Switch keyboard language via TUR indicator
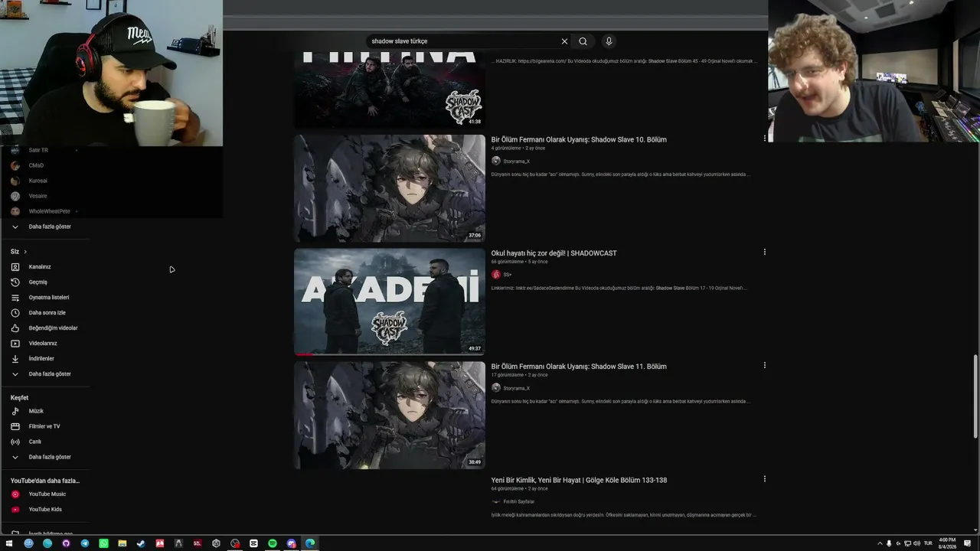The height and width of the screenshot is (551, 980). click(x=928, y=543)
